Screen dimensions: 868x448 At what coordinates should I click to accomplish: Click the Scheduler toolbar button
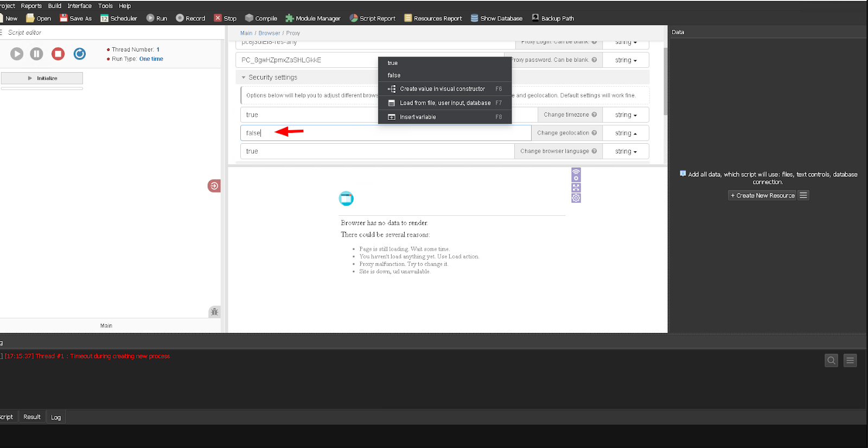click(x=119, y=18)
